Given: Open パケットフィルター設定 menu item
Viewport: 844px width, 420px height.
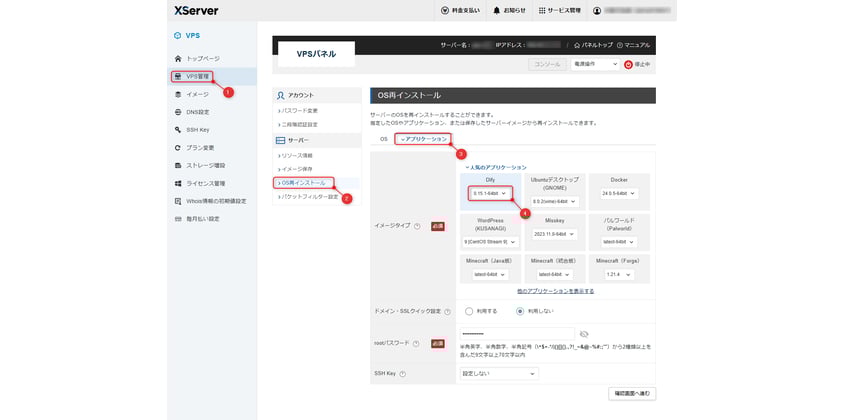Looking at the screenshot, I should [x=308, y=197].
